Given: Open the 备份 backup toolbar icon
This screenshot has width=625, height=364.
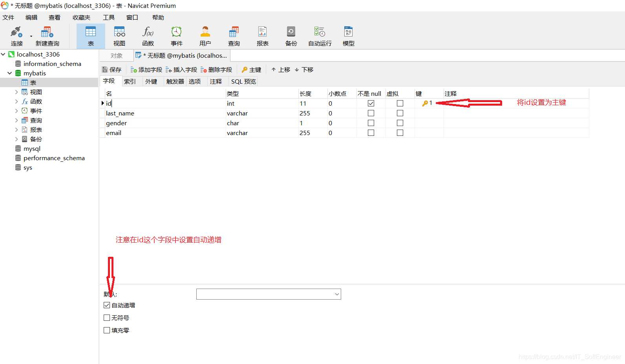Looking at the screenshot, I should tap(291, 36).
